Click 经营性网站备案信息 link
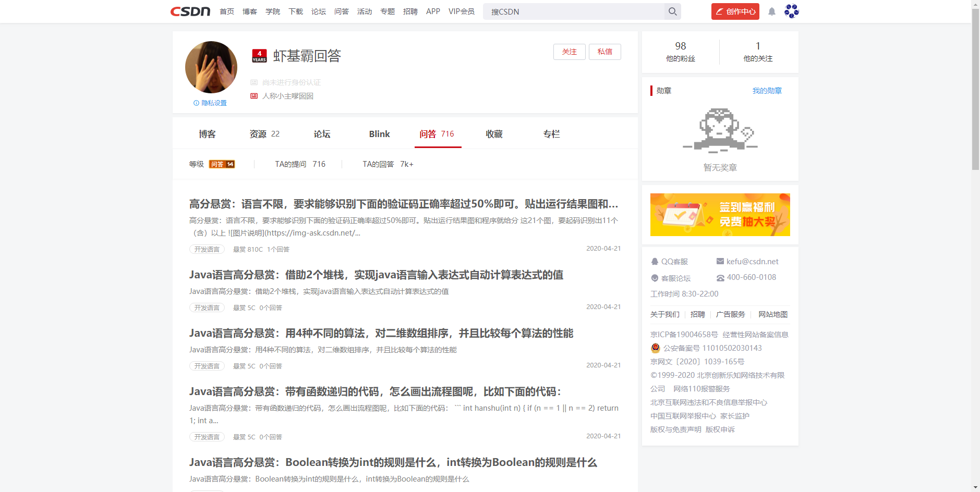 (x=755, y=335)
